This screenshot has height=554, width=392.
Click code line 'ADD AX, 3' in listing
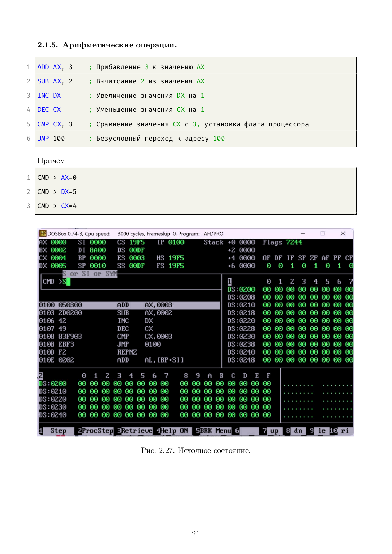tap(55, 67)
